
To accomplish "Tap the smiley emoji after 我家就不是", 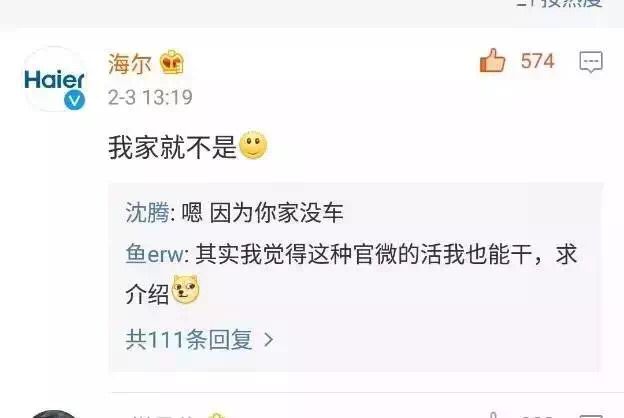I will 254,144.
